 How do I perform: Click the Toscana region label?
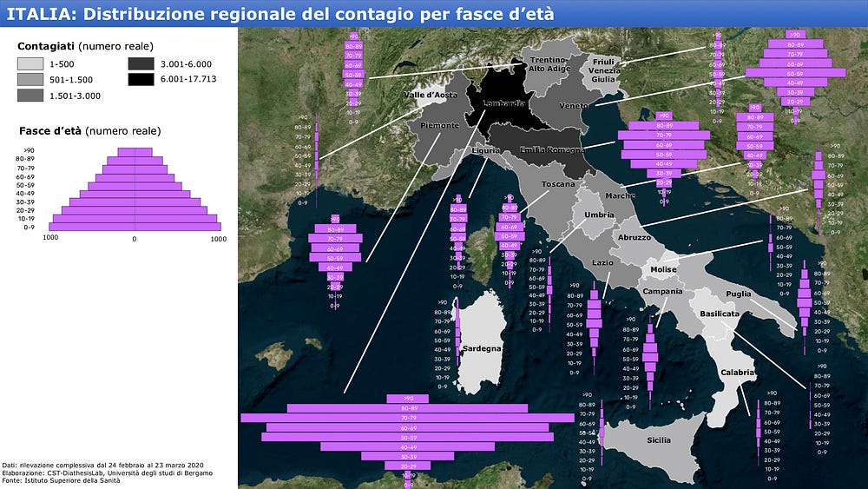click(x=558, y=184)
